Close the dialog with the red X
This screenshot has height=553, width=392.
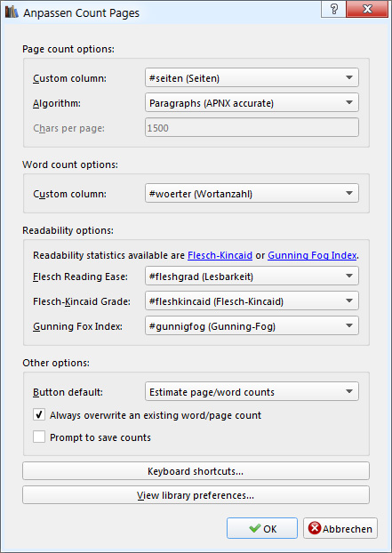367,9
